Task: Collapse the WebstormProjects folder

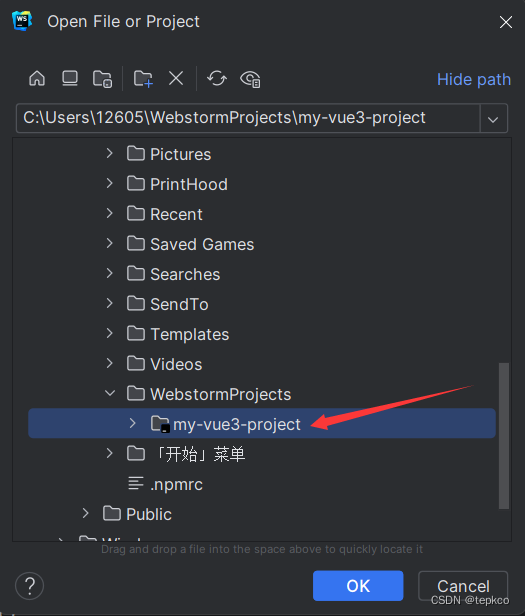Action: pos(110,393)
